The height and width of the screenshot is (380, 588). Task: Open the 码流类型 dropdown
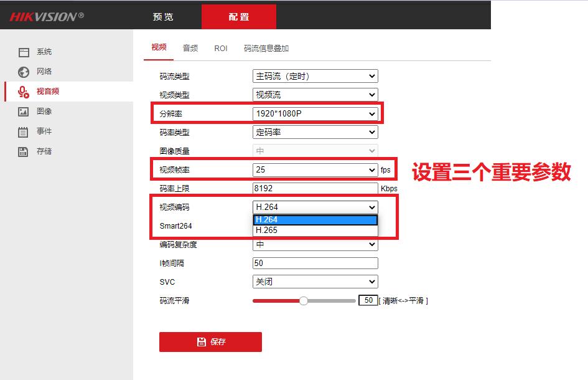pyautogui.click(x=315, y=76)
